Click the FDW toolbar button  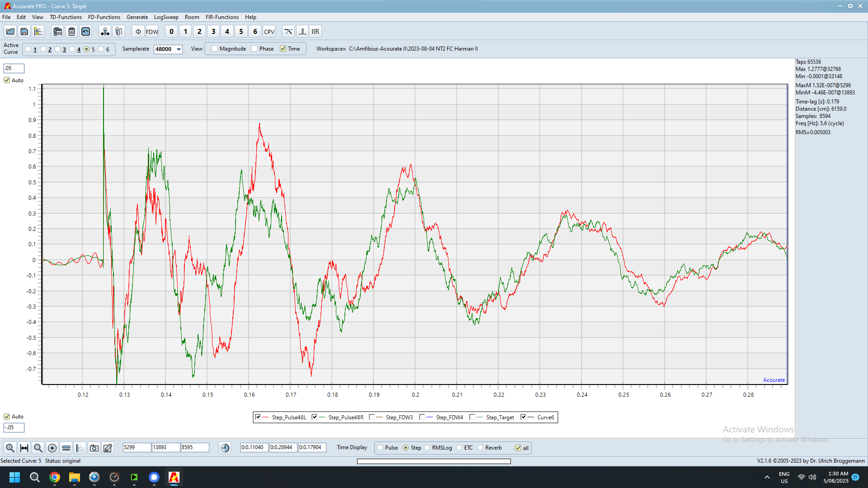152,32
